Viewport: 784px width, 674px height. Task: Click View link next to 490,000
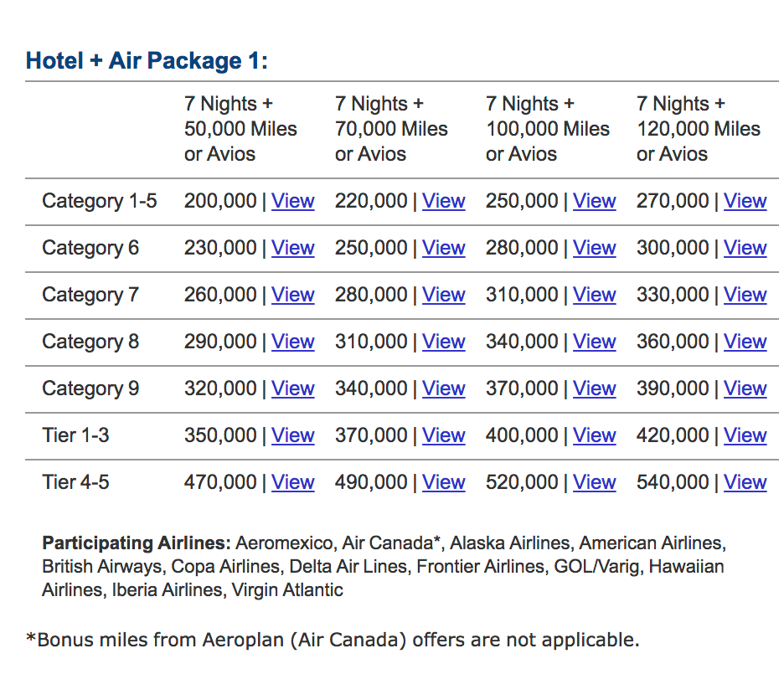[x=443, y=482]
